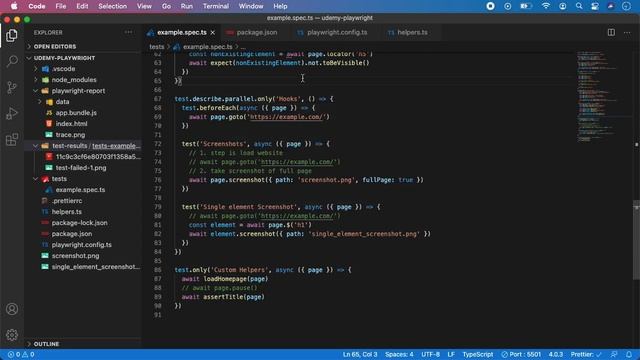Open editor More Actions ellipsis
This screenshot has height=360, width=640.
pos(627,32)
